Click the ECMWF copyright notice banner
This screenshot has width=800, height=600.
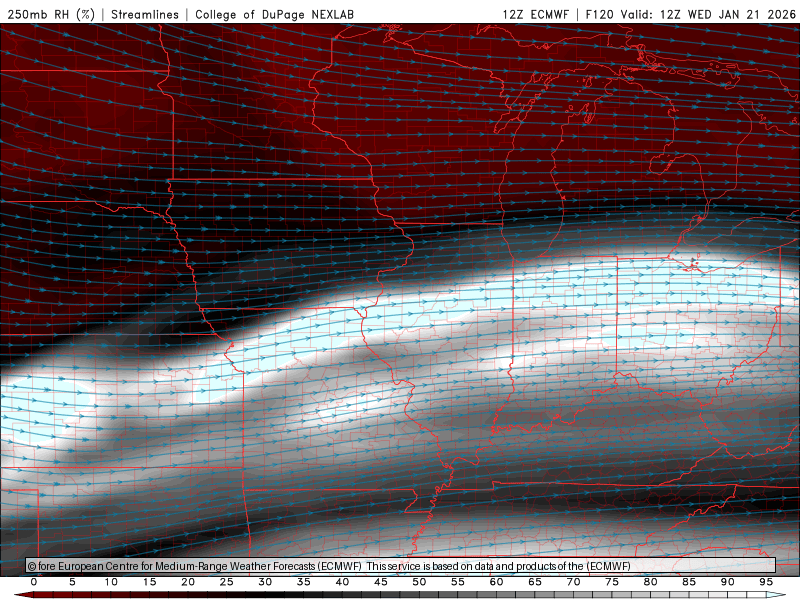click(x=401, y=566)
